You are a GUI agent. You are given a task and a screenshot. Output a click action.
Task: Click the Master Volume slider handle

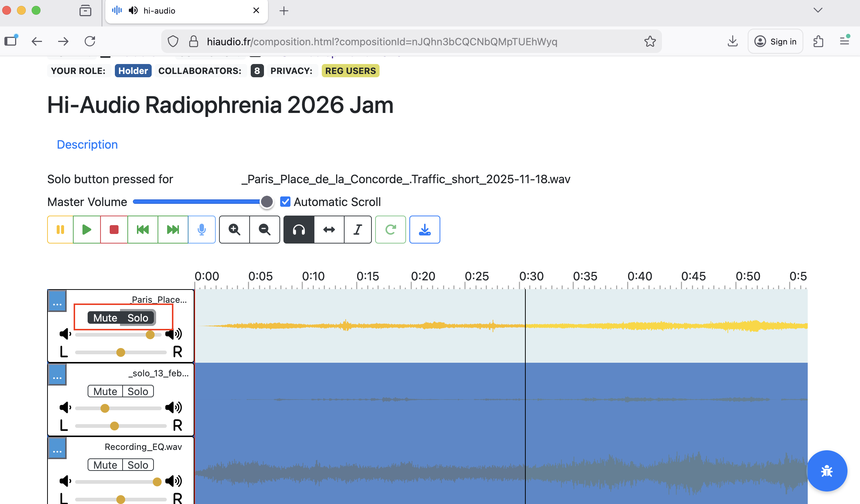coord(267,202)
